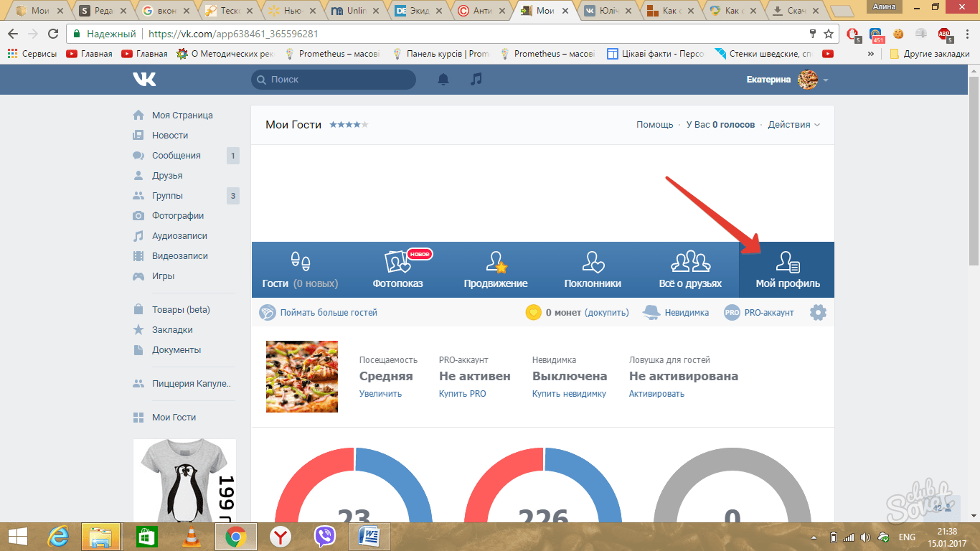Click the star icon for Закладки
Screen dimensions: 980x551
coord(138,330)
